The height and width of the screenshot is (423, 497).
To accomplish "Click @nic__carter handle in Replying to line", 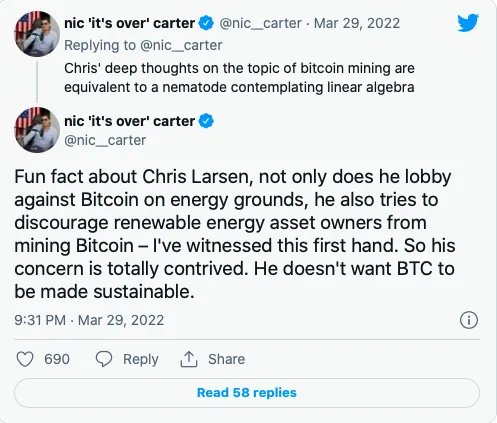I will click(181, 45).
